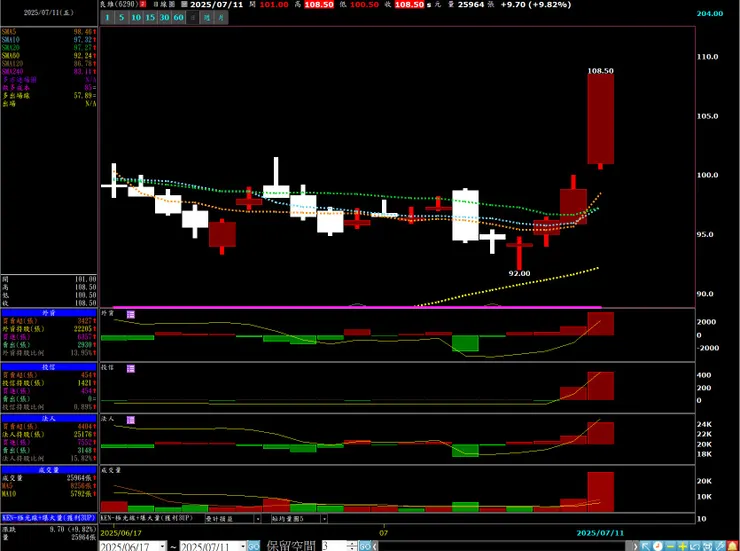Click the SMA5 indicator label
The image size is (740, 551).
8,32
